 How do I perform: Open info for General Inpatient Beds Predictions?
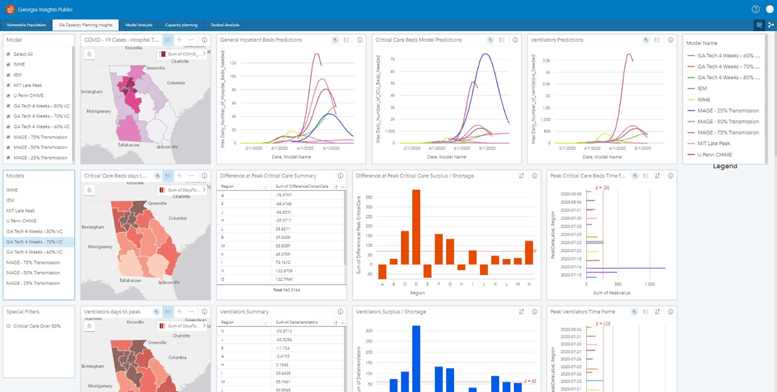tap(360, 40)
